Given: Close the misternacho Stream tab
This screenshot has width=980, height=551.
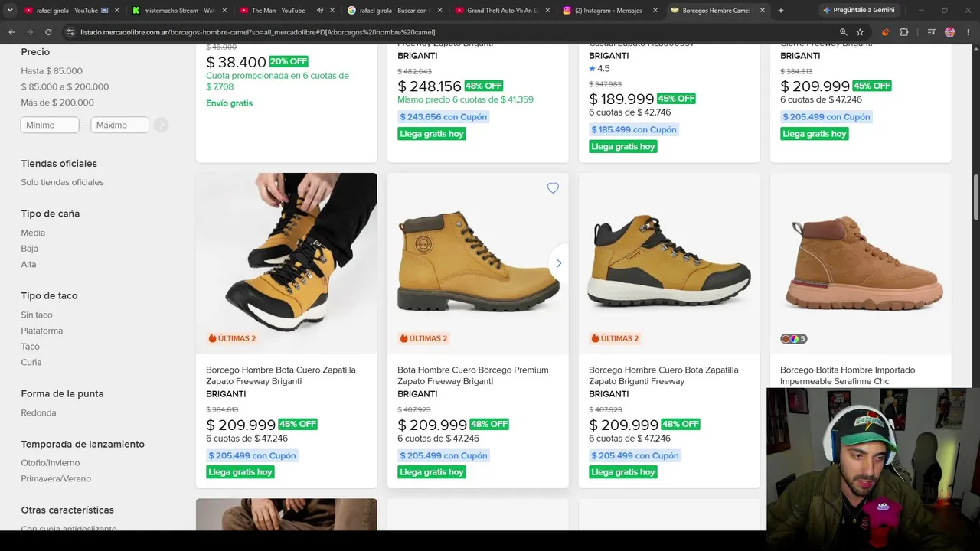Looking at the screenshot, I should click(x=225, y=11).
